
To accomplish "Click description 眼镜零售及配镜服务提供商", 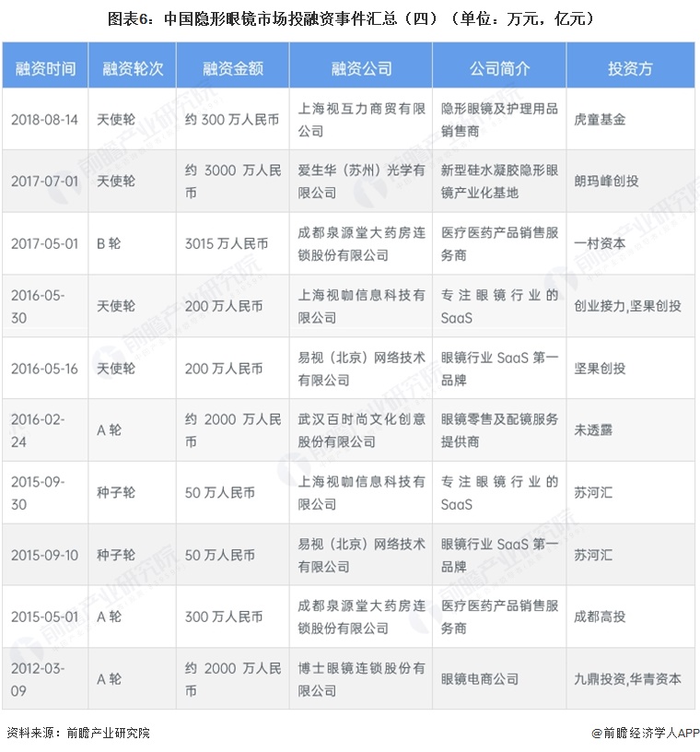I will 499,430.
